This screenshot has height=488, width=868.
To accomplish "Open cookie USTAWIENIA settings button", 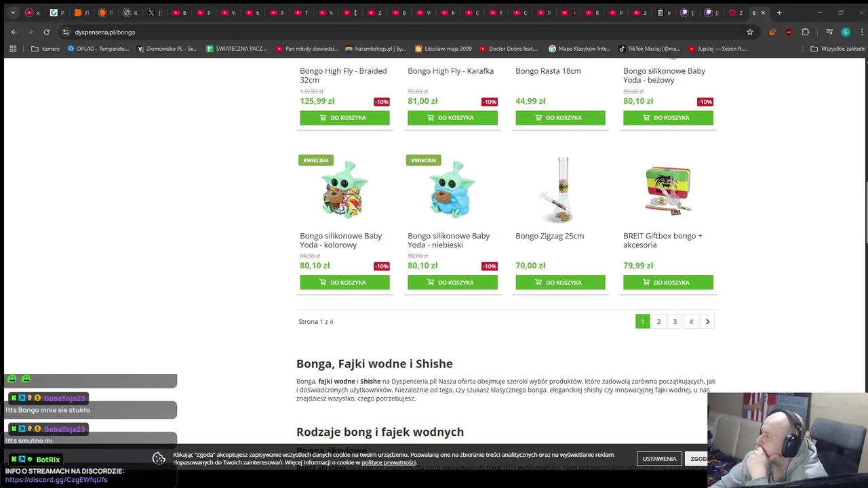I will tap(659, 459).
